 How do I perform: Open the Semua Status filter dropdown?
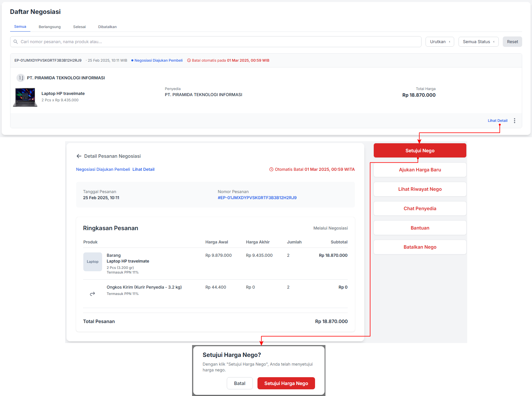pyautogui.click(x=478, y=42)
